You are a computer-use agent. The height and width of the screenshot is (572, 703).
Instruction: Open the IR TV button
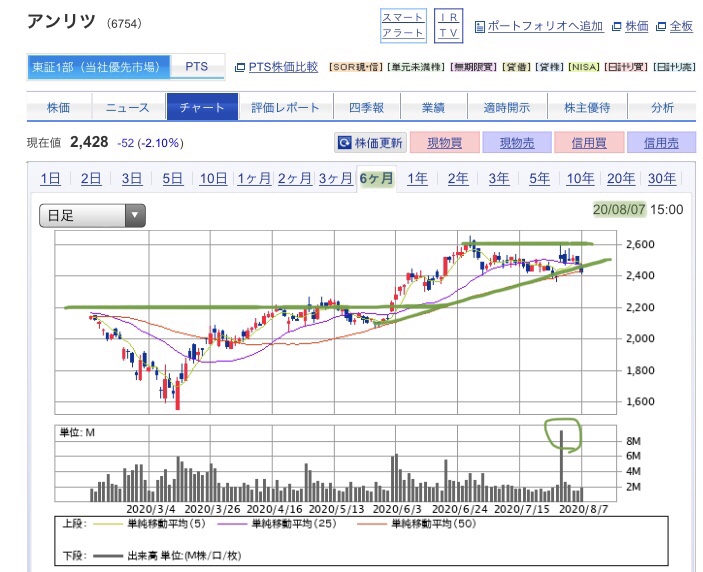pos(448,26)
